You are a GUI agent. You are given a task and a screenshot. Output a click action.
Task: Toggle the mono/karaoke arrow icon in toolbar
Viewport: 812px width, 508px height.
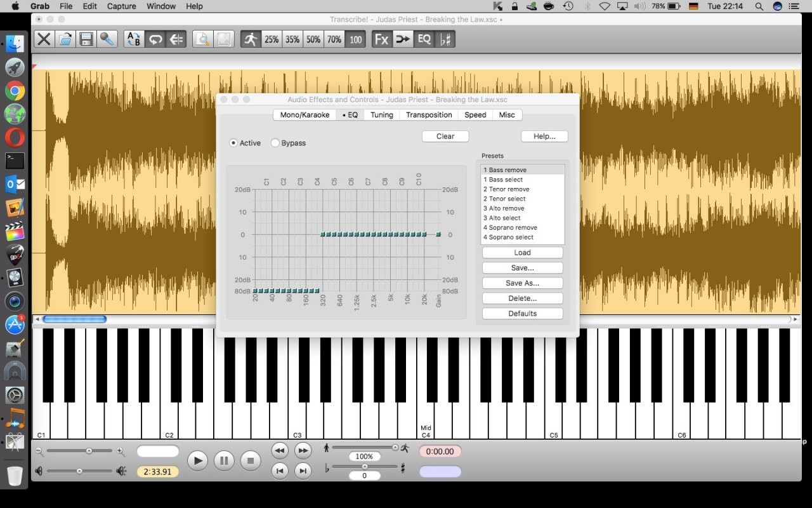(x=403, y=39)
